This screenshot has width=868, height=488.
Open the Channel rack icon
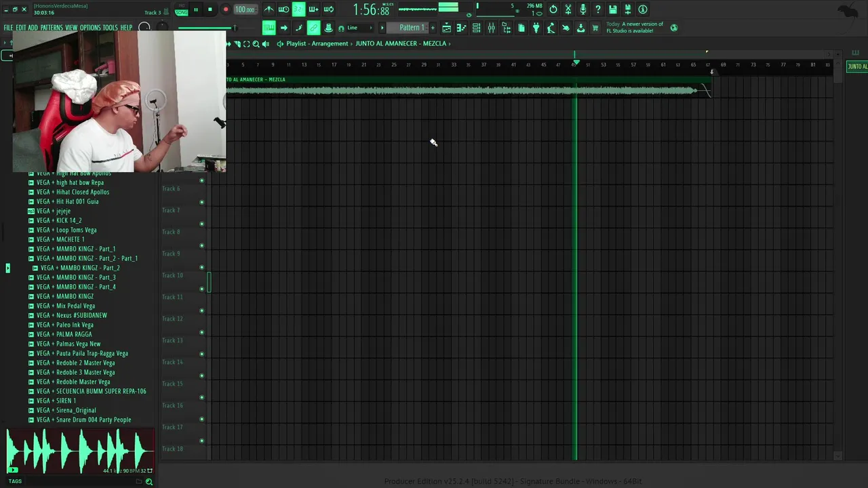[x=476, y=28]
